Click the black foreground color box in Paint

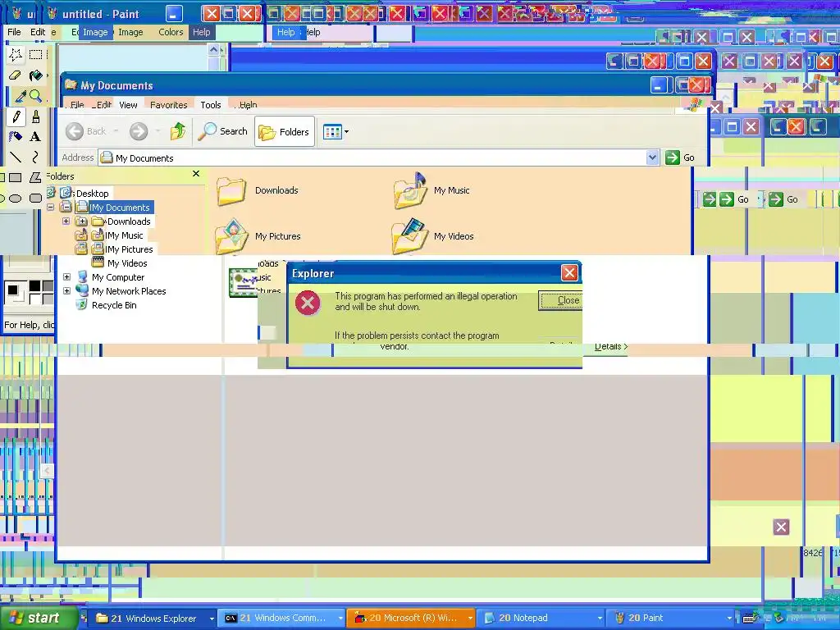click(13, 290)
